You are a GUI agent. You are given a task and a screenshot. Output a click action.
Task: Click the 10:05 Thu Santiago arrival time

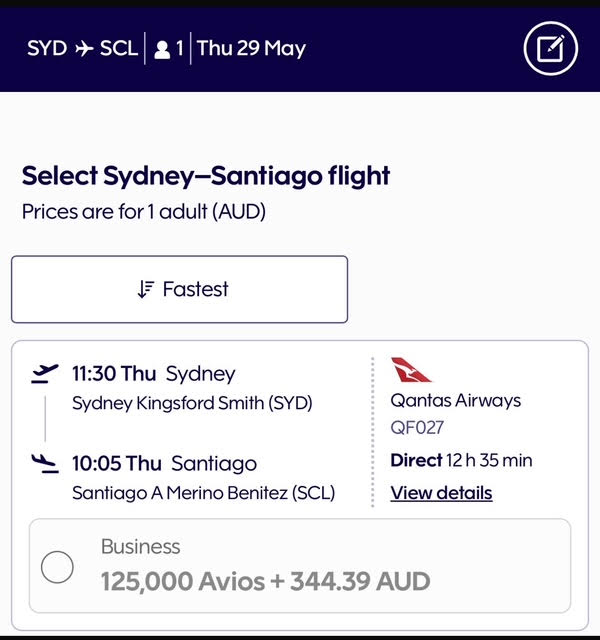(x=164, y=464)
